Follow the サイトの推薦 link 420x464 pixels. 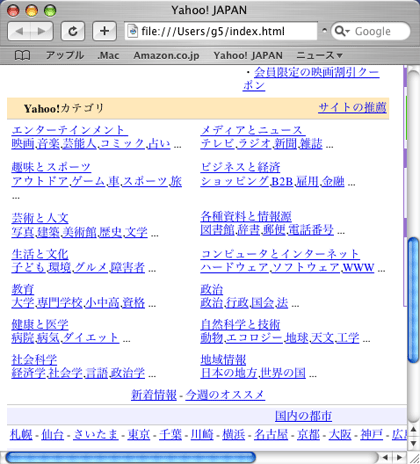point(352,107)
